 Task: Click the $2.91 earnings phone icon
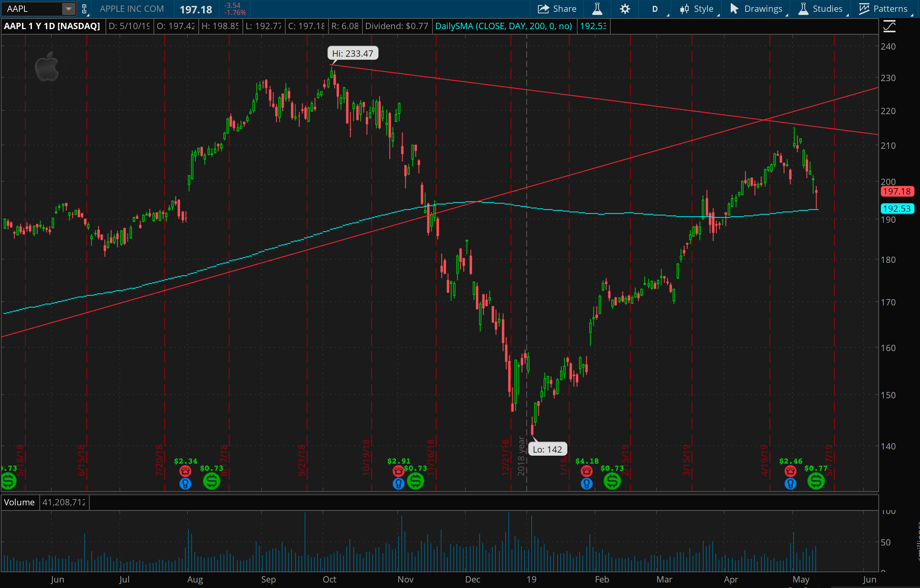398,471
